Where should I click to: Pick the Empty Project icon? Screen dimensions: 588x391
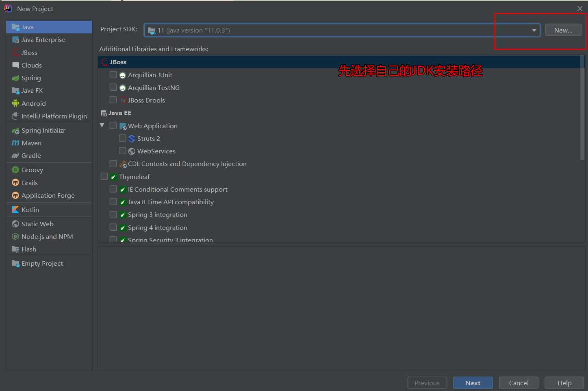[x=16, y=264]
